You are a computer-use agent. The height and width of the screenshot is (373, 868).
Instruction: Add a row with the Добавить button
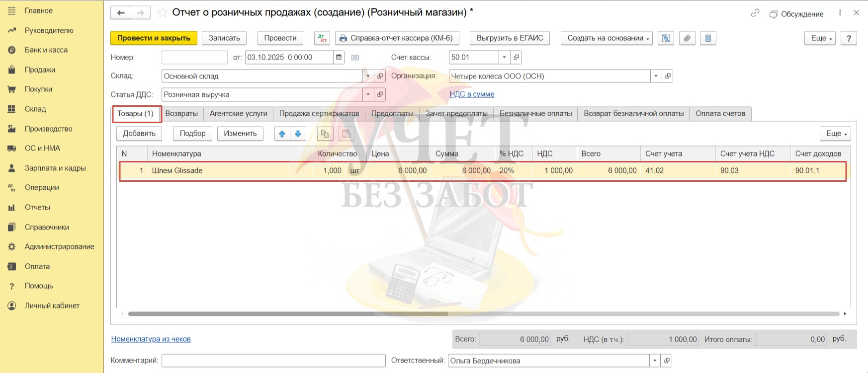tap(139, 134)
